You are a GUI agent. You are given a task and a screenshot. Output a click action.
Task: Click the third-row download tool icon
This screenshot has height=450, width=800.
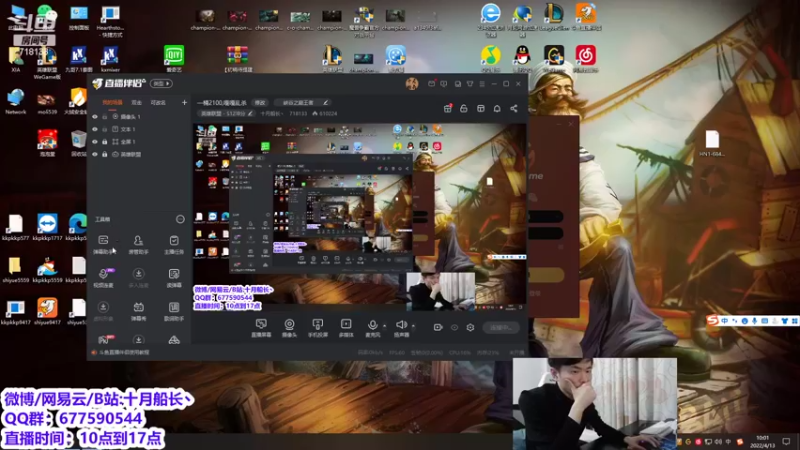(103, 311)
